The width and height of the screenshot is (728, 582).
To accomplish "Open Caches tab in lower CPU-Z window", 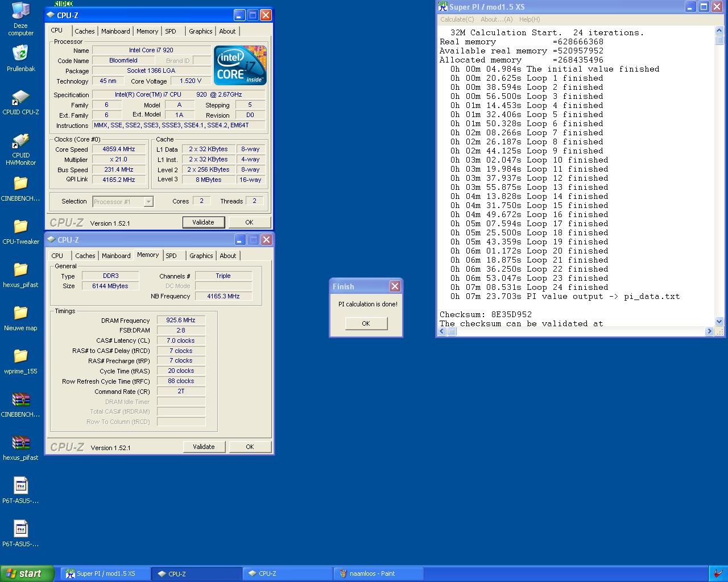I will 85,256.
